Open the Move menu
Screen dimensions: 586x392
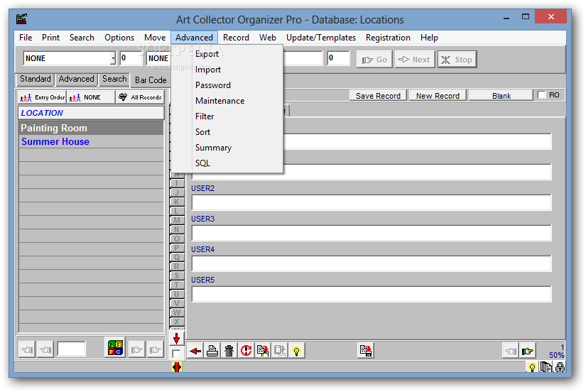[155, 38]
